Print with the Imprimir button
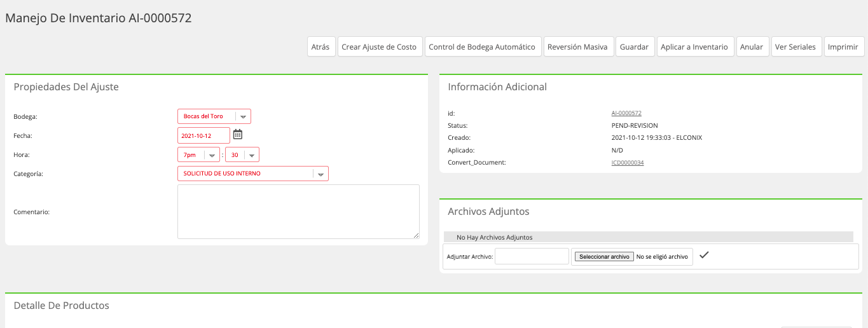This screenshot has width=868, height=328. (844, 47)
